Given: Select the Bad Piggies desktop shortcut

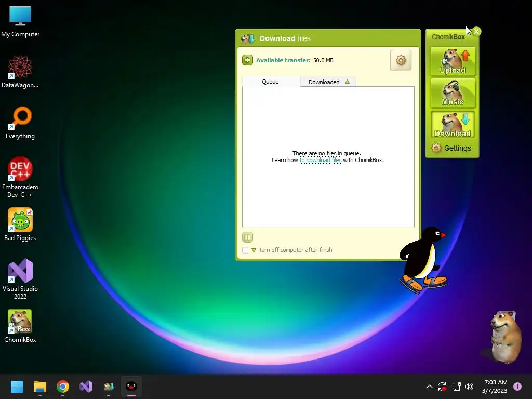Looking at the screenshot, I should click(x=20, y=224).
